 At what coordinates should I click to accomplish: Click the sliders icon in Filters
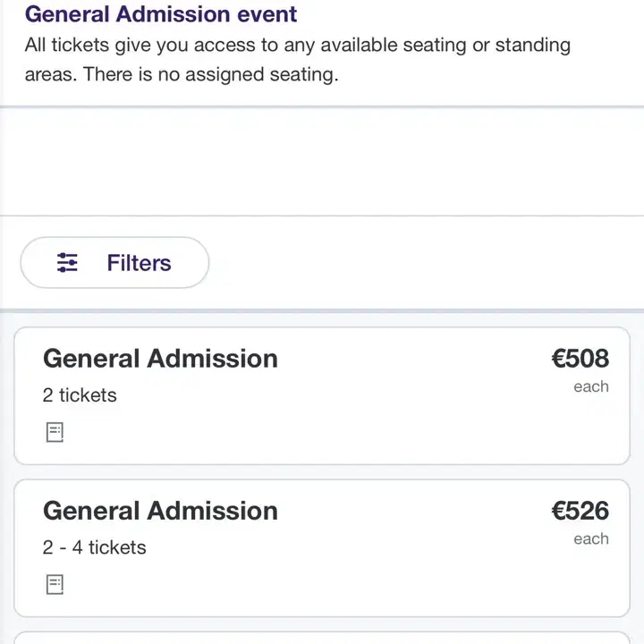click(67, 262)
